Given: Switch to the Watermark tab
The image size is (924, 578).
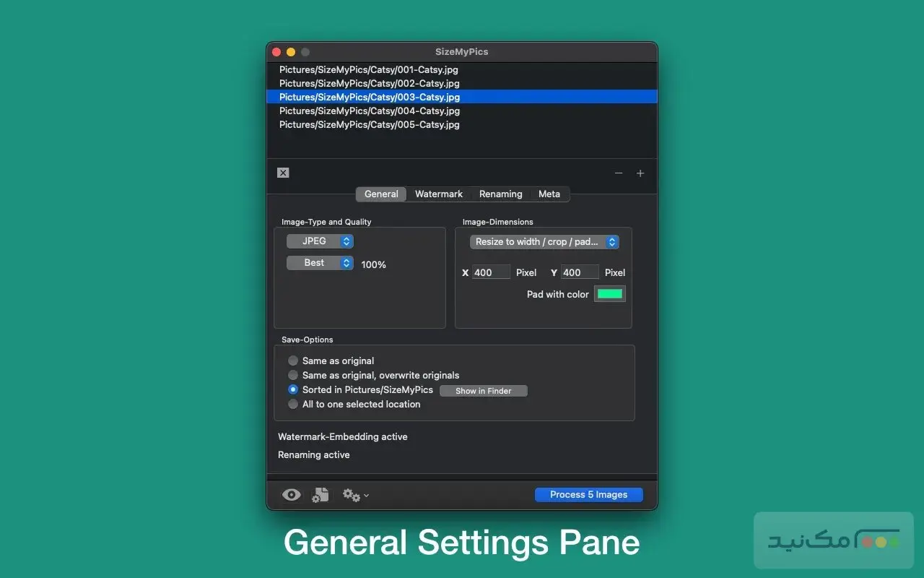Looking at the screenshot, I should click(439, 194).
